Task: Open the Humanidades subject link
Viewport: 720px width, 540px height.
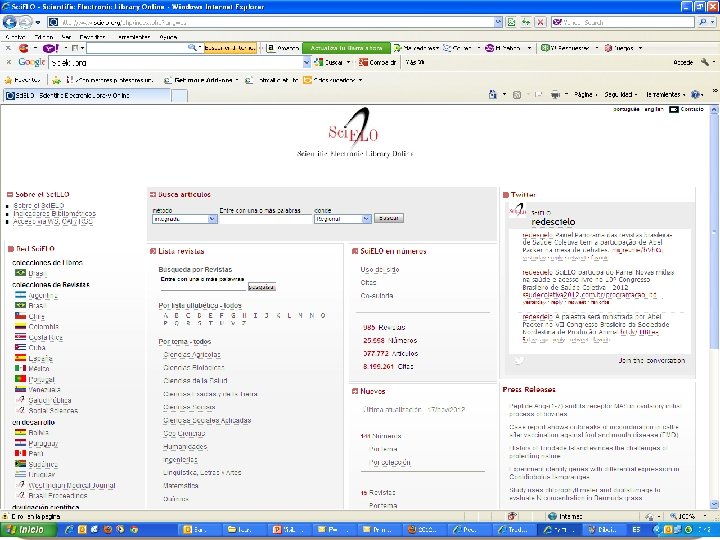Action: [185, 446]
